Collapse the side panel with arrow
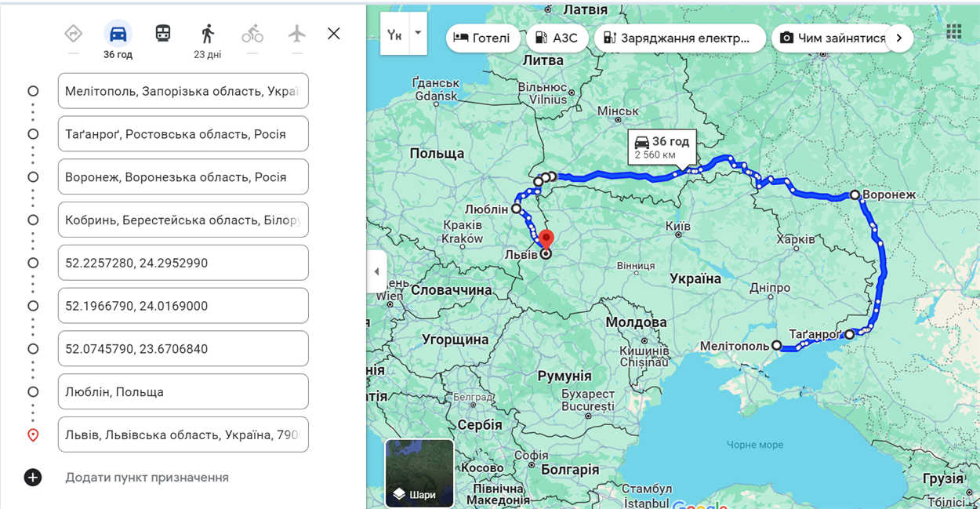Image resolution: width=980 pixels, height=509 pixels. 376,271
